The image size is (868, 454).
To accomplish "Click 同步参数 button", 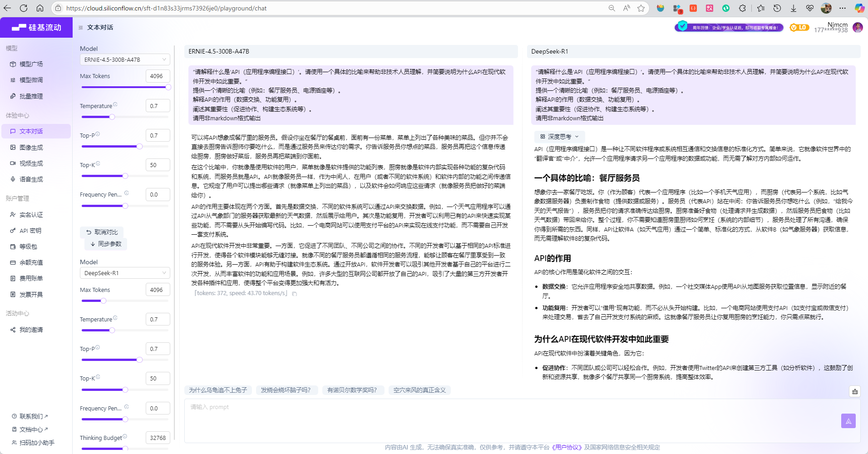I will 106,244.
